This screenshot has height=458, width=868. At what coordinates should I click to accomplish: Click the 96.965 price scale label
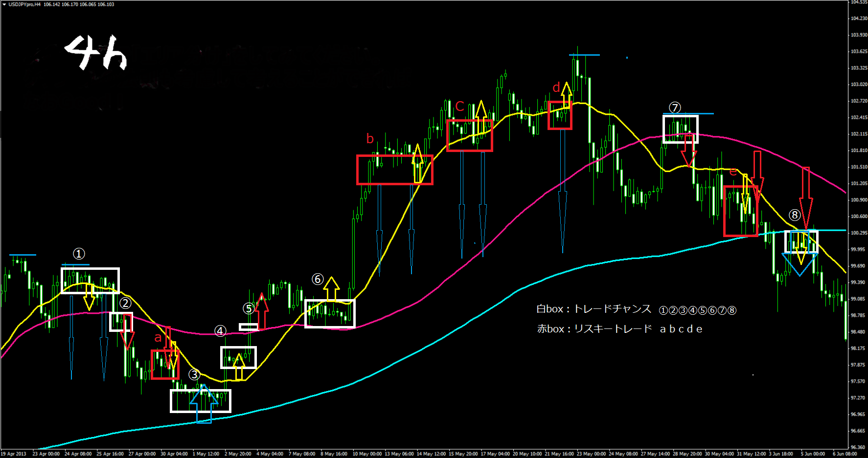coord(857,414)
